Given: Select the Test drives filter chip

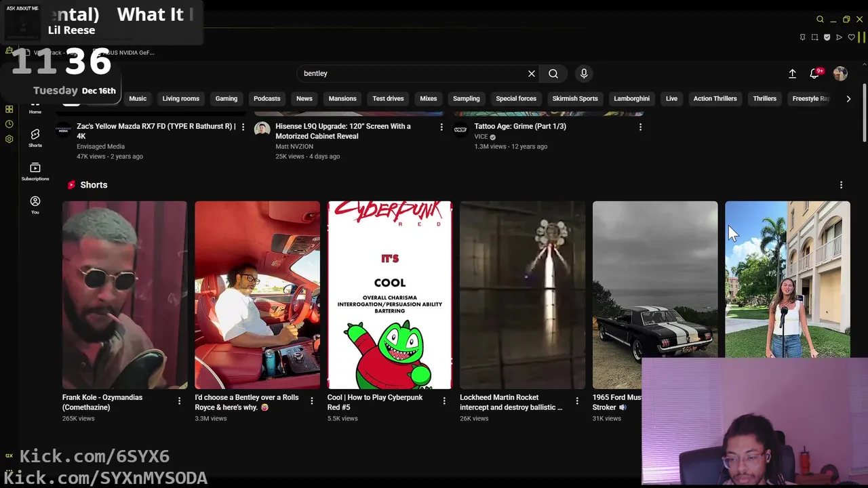Looking at the screenshot, I should click(388, 98).
